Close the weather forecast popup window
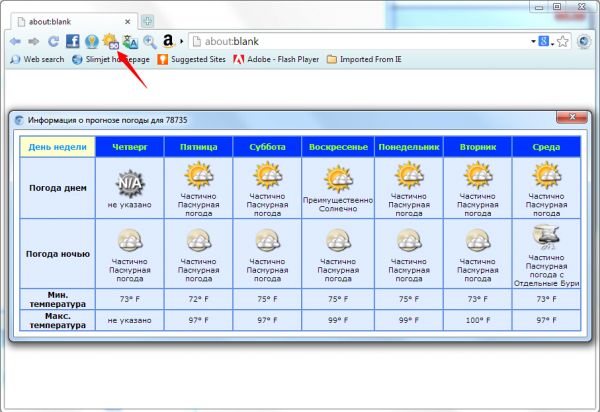The height and width of the screenshot is (412, 600). point(570,118)
